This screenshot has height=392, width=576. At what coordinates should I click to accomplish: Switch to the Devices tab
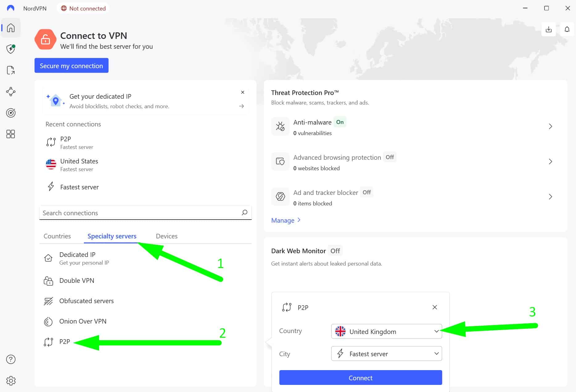[x=167, y=236]
